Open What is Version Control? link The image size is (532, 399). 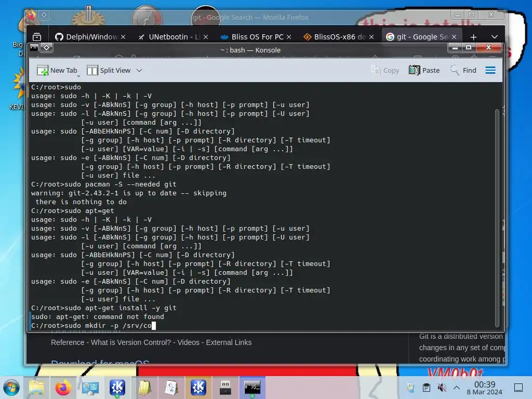[131, 342]
